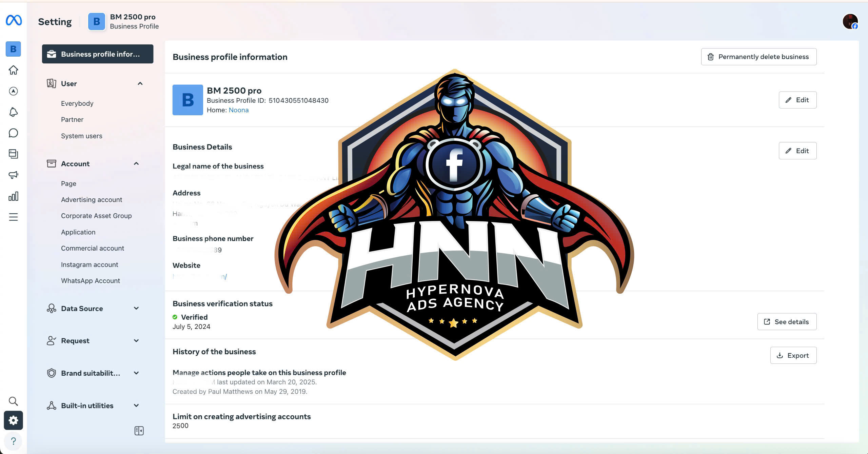This screenshot has height=454, width=868.
Task: Open the compass navigation icon
Action: pyautogui.click(x=13, y=91)
